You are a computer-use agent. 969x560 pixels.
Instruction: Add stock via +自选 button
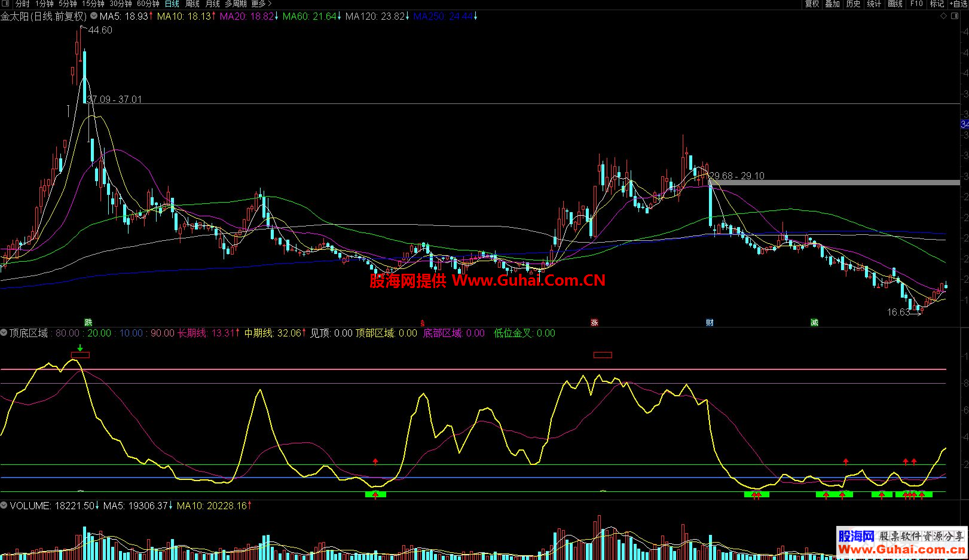[958, 4]
